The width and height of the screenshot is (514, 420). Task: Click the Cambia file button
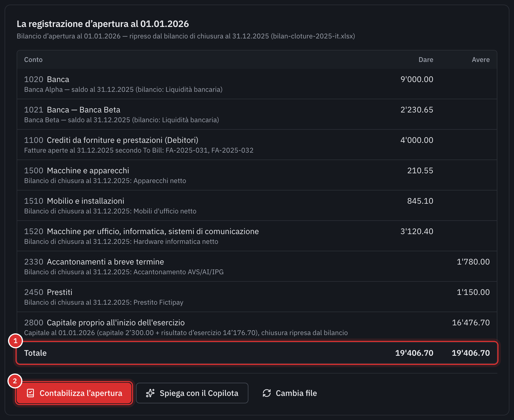290,393
